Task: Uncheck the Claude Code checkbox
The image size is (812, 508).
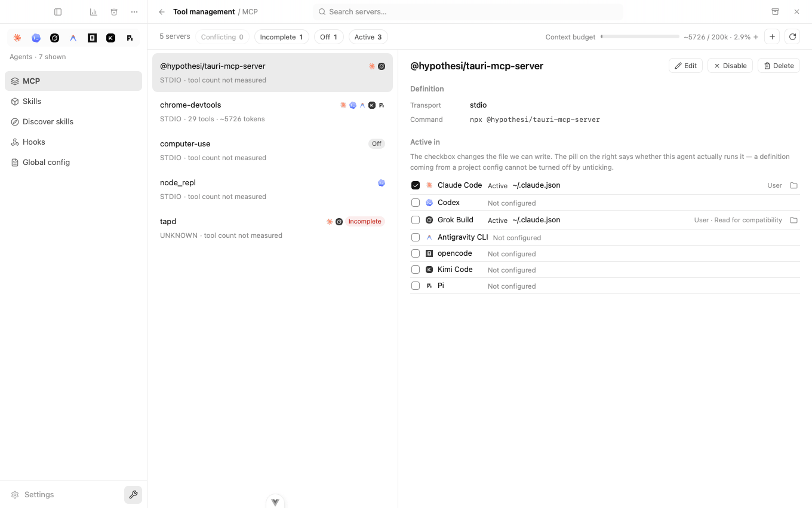Action: [416, 185]
